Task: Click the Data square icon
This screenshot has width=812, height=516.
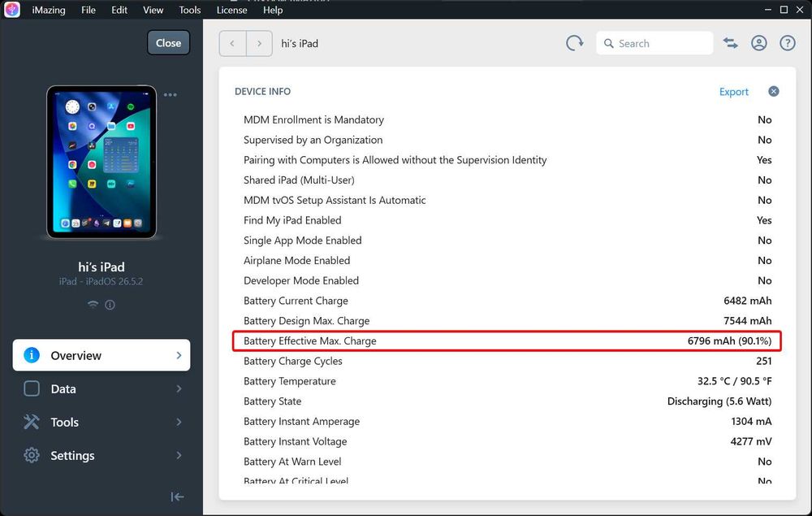Action: click(32, 388)
